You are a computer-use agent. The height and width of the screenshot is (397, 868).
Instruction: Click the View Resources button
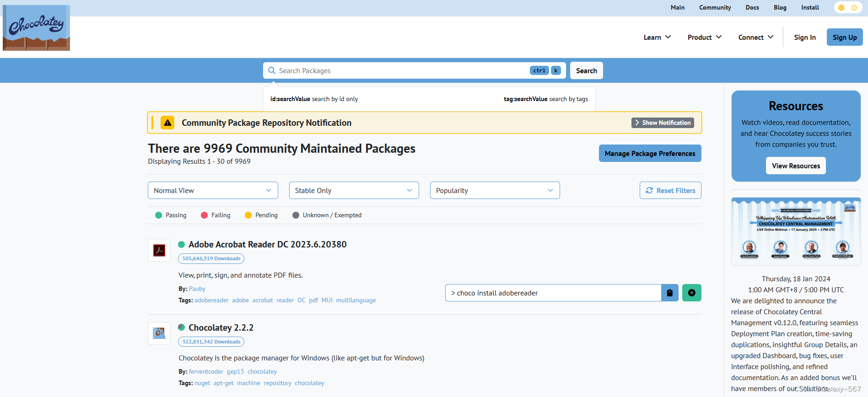[796, 166]
